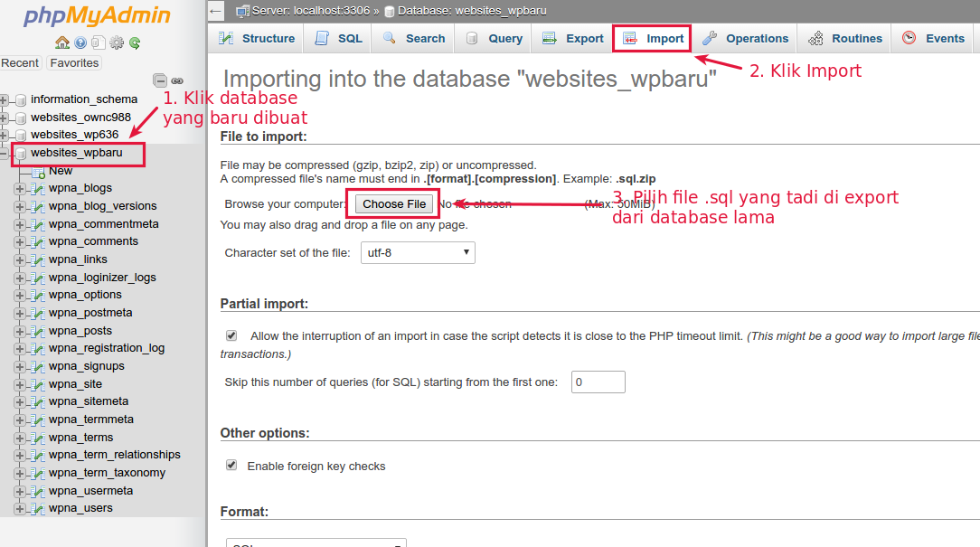
Task: Click the back arrow atop the main panel
Action: coord(215,11)
